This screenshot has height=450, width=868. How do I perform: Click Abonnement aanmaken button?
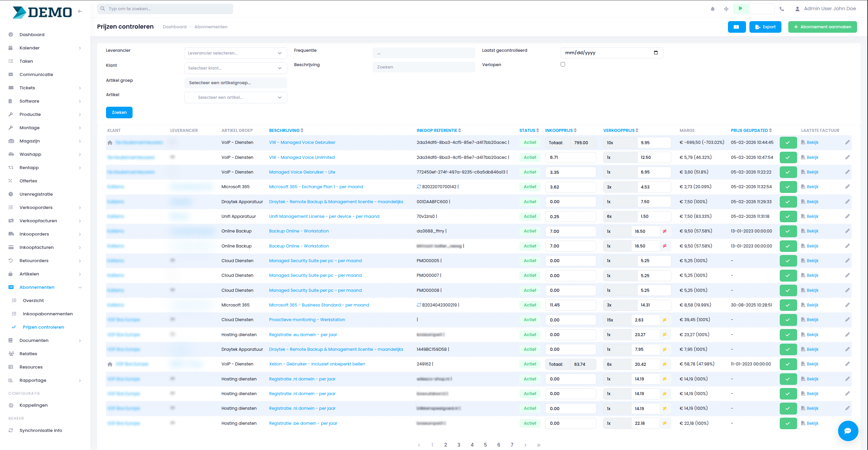click(822, 27)
